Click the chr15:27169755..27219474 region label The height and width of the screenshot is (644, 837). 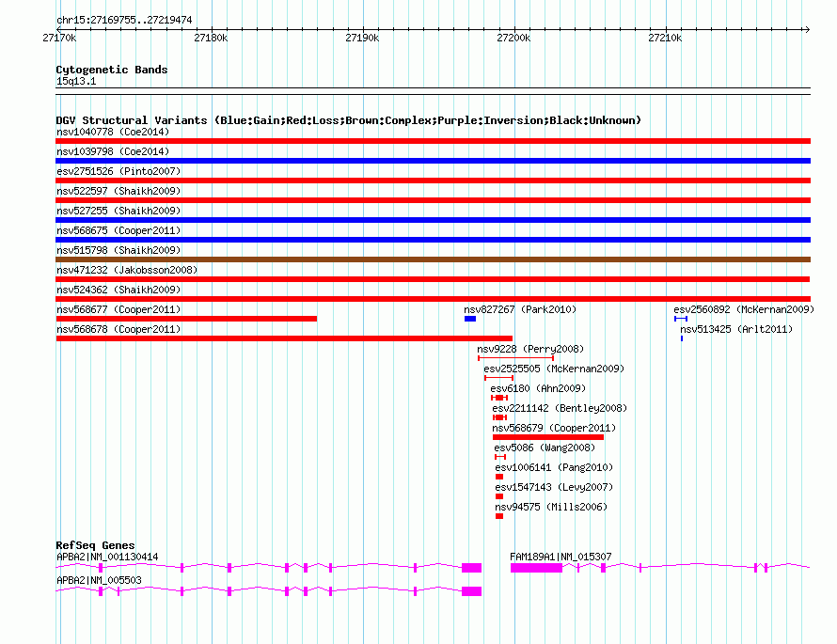tap(124, 20)
